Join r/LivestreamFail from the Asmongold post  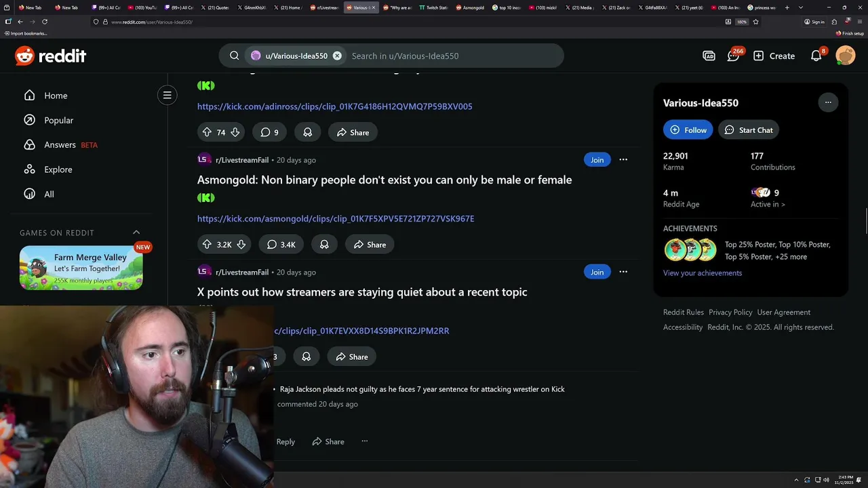click(597, 160)
